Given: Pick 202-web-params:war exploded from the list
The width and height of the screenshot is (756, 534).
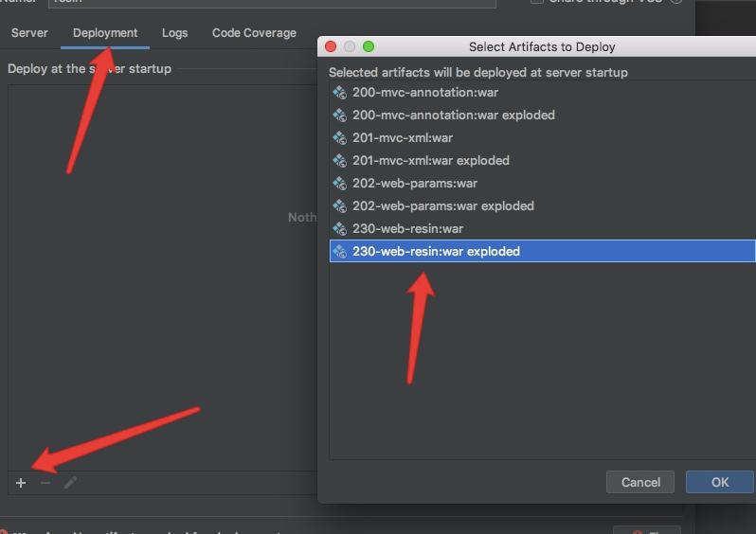Looking at the screenshot, I should (x=442, y=206).
